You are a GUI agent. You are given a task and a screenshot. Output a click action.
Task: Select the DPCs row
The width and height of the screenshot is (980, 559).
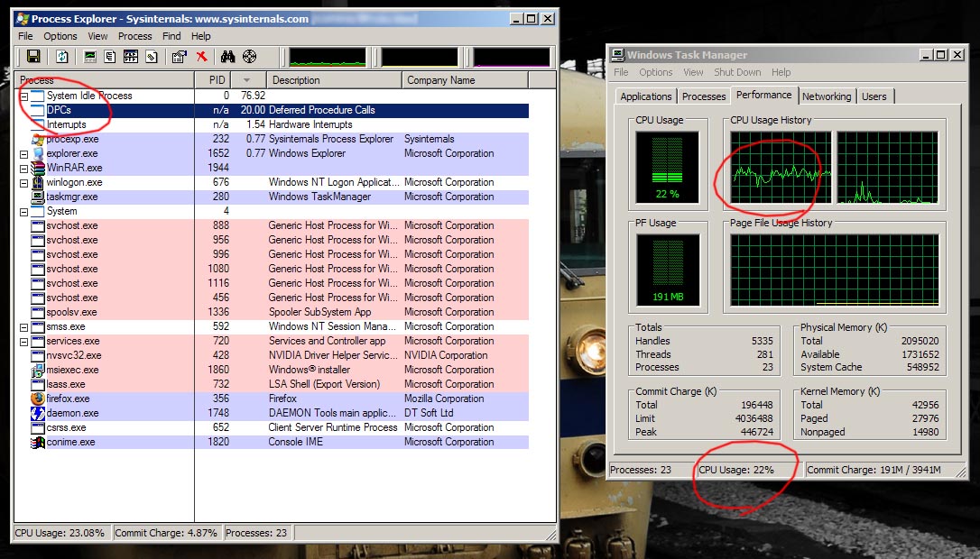point(272,111)
